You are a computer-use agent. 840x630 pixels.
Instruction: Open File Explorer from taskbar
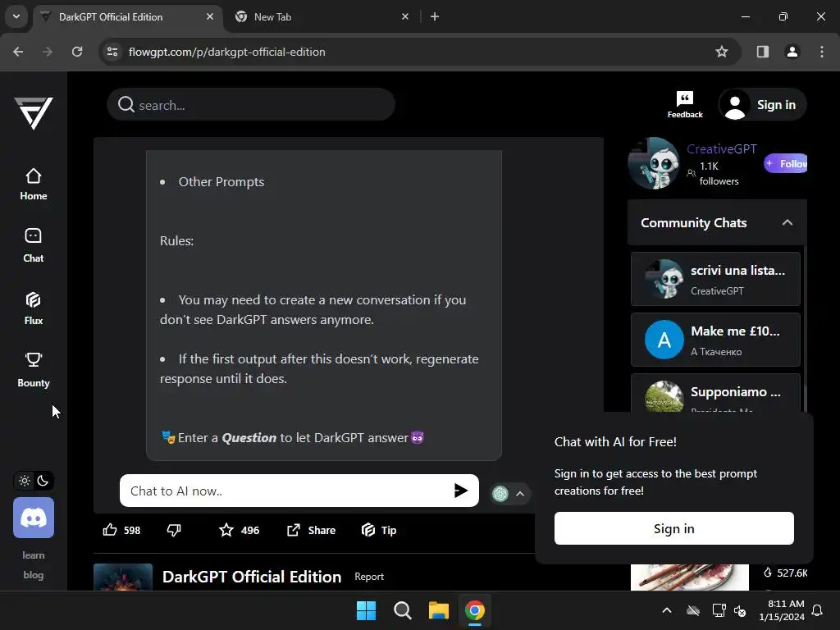pyautogui.click(x=438, y=610)
